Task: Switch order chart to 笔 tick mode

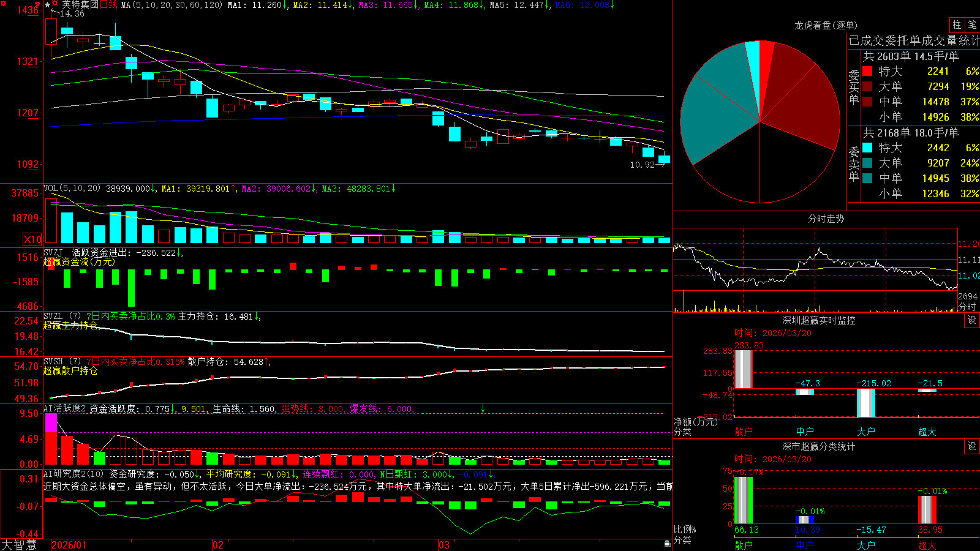Action: click(972, 25)
